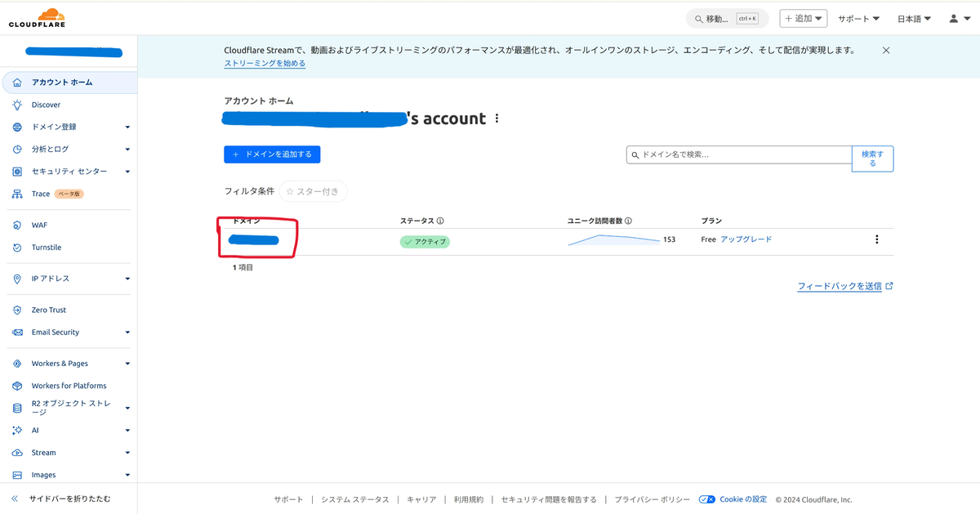Toggle the スター付き filter
Viewport: 980px width, 514px height.
coord(314,191)
